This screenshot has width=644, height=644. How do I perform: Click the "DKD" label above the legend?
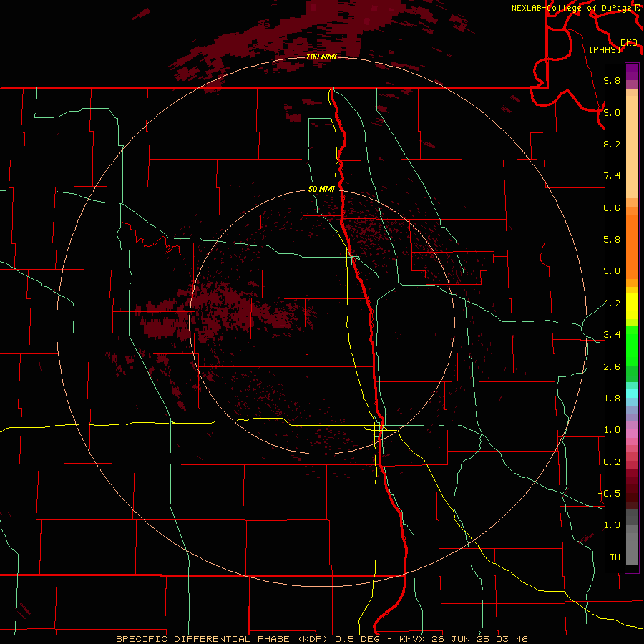point(629,43)
